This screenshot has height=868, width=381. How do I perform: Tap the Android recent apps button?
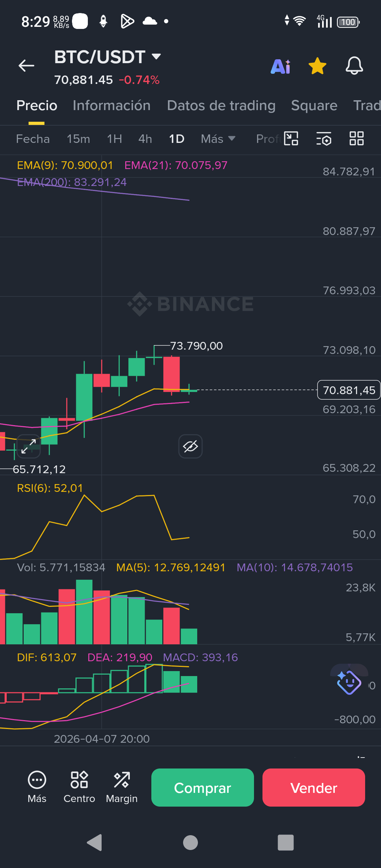pyautogui.click(x=286, y=843)
